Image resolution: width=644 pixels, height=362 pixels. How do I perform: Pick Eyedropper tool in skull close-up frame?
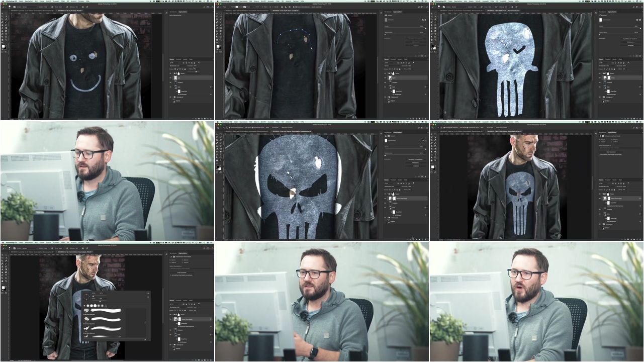[x=221, y=140]
